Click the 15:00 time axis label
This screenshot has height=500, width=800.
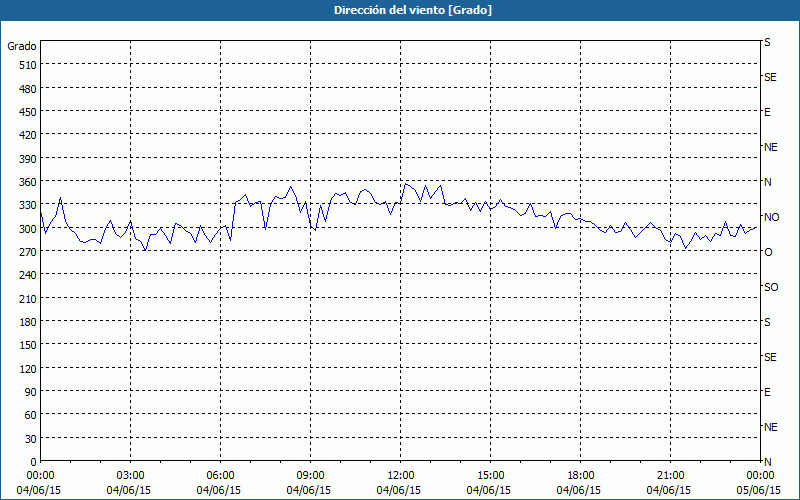click(x=490, y=476)
